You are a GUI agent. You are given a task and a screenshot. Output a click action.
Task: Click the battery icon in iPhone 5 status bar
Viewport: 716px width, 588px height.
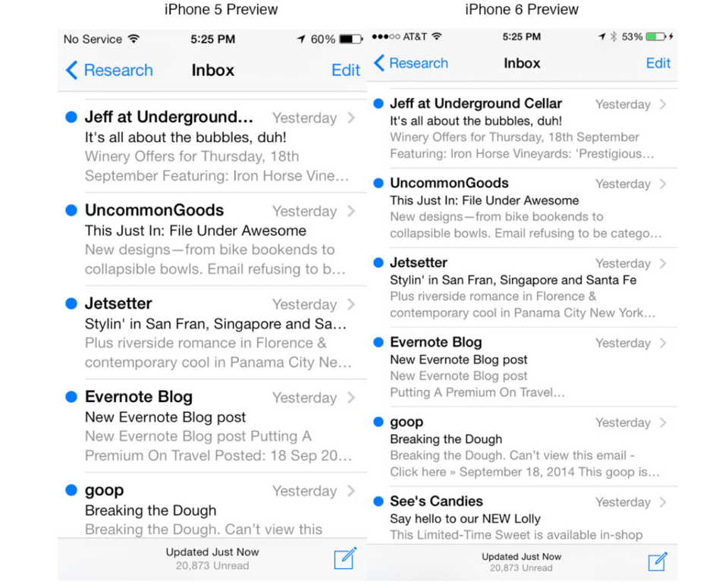[350, 39]
